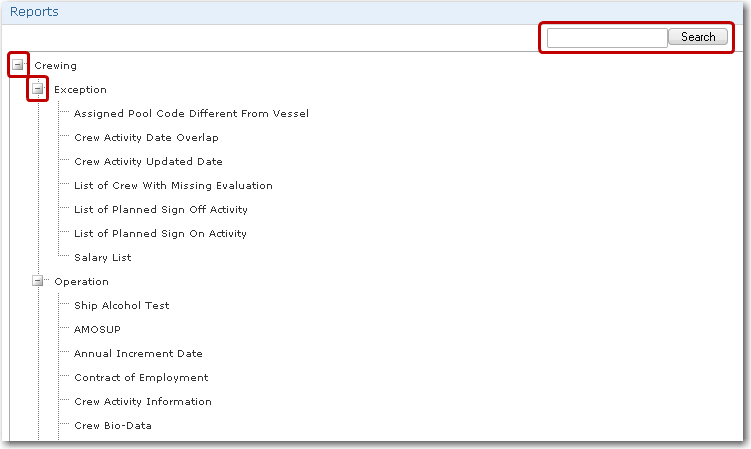The height and width of the screenshot is (449, 751).
Task: Focus the search text field
Action: pos(607,37)
